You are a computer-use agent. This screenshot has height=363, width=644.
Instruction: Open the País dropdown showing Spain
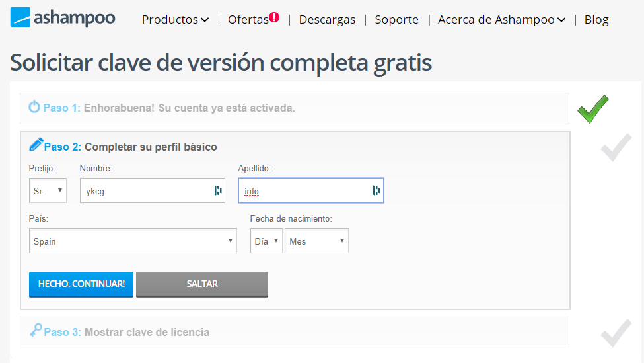coord(133,241)
